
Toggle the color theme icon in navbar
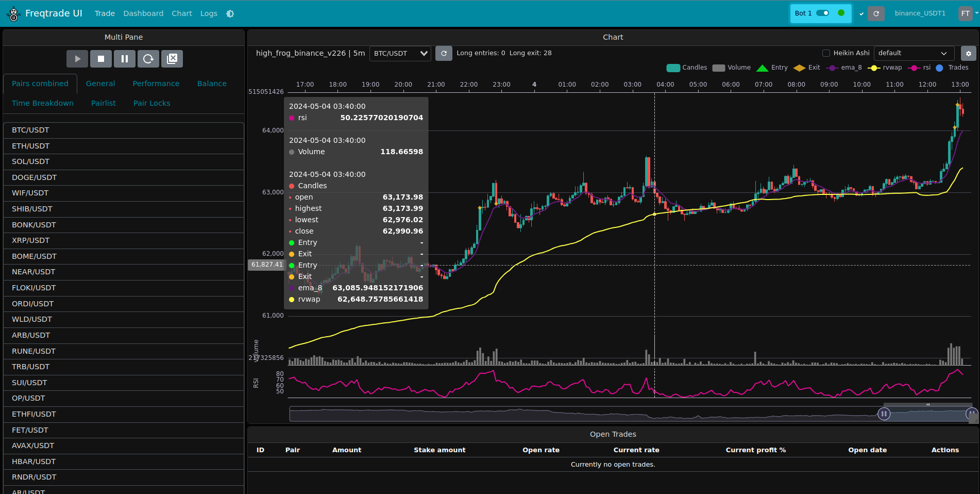(x=230, y=13)
